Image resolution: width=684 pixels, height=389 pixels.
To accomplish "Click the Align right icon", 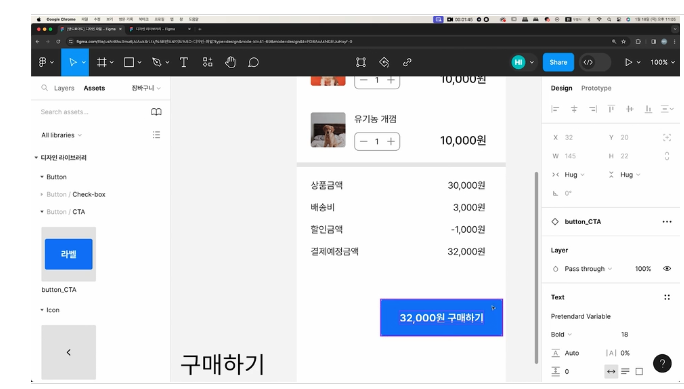I will (x=593, y=109).
